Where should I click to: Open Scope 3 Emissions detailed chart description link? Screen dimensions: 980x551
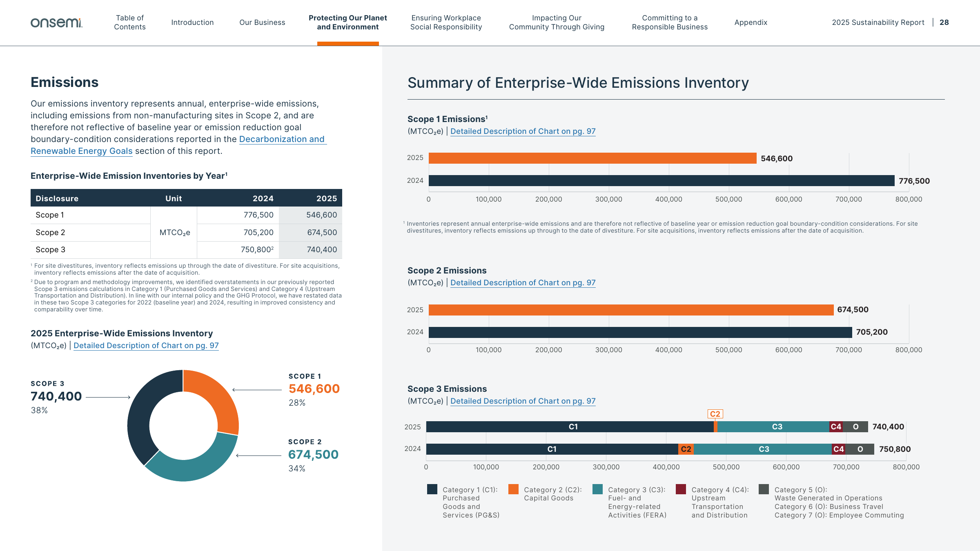pyautogui.click(x=523, y=401)
